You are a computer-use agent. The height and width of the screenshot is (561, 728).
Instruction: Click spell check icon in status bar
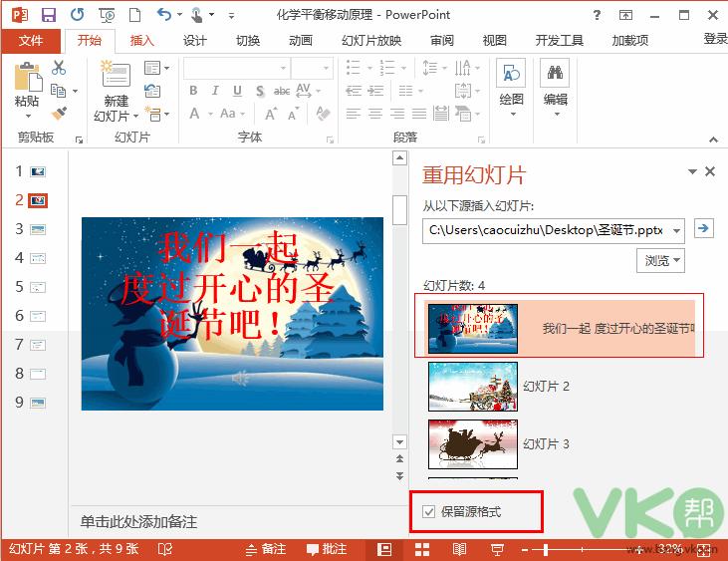pos(165,550)
